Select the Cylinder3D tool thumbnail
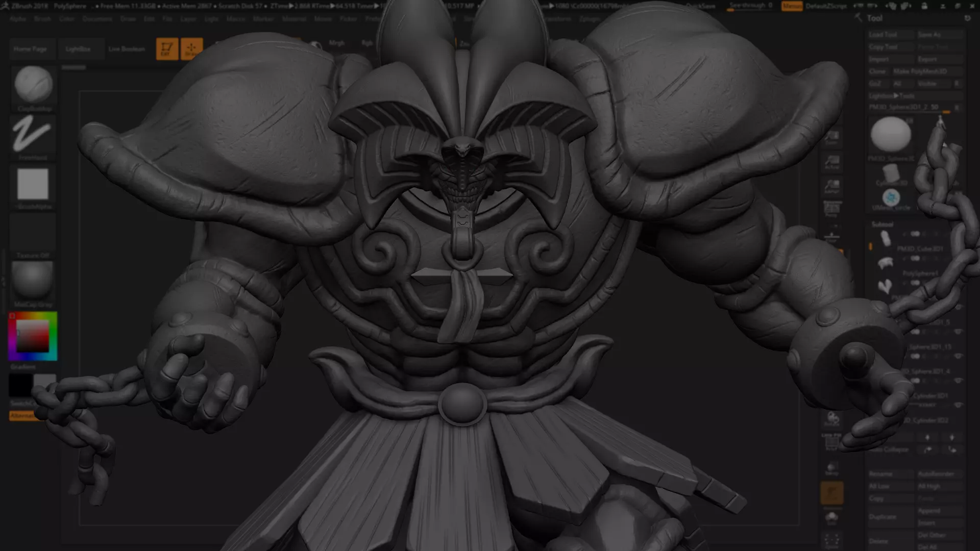Screen dimensions: 980x551 892,175
